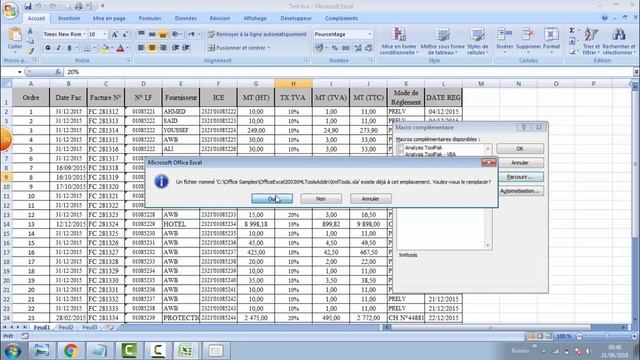The width and height of the screenshot is (640, 360).
Task: Open Mise en forme conditionnelle
Action: point(398,41)
